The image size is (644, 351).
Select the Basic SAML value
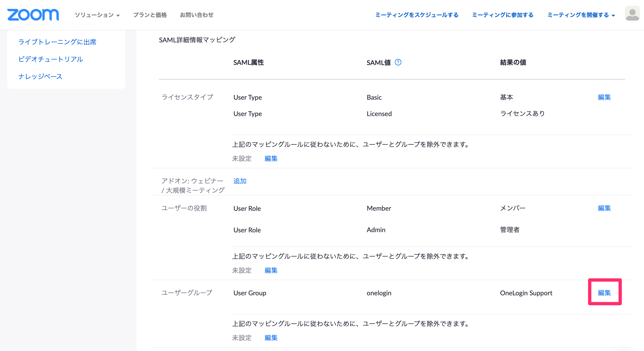click(374, 97)
